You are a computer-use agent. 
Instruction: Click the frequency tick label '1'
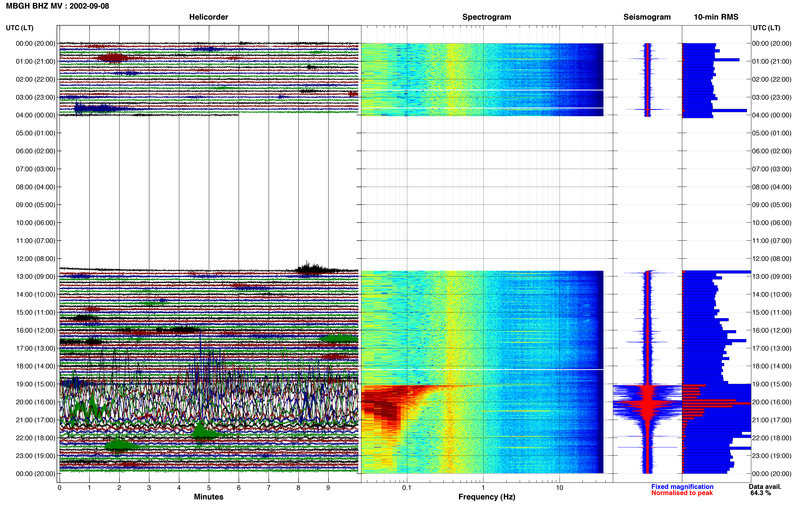[483, 487]
